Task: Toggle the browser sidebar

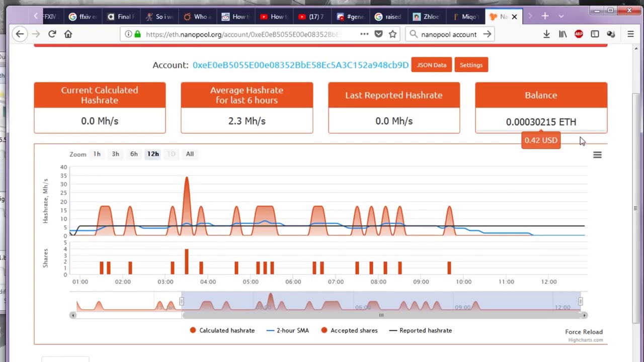Action: 595,34
